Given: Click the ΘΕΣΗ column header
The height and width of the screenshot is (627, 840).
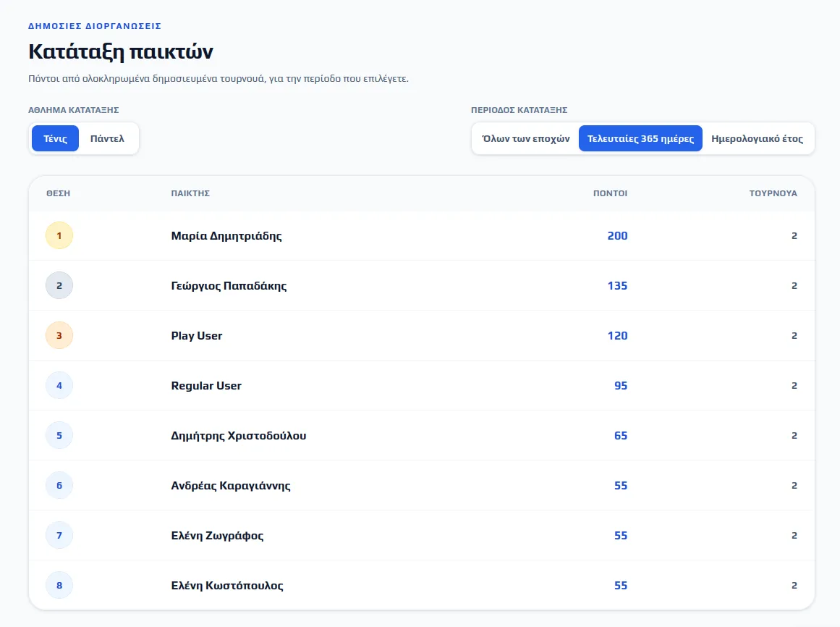Looking at the screenshot, I should (x=59, y=193).
